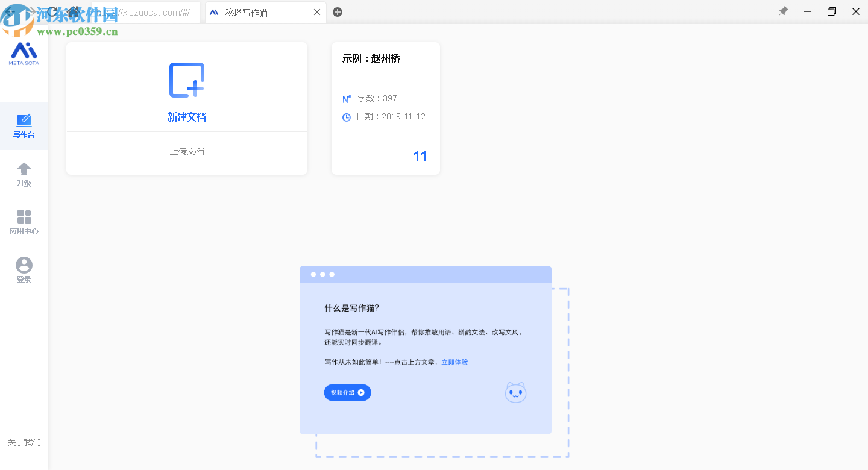Image resolution: width=868 pixels, height=470 pixels.
Task: Pin the window with the pin icon
Action: (783, 11)
